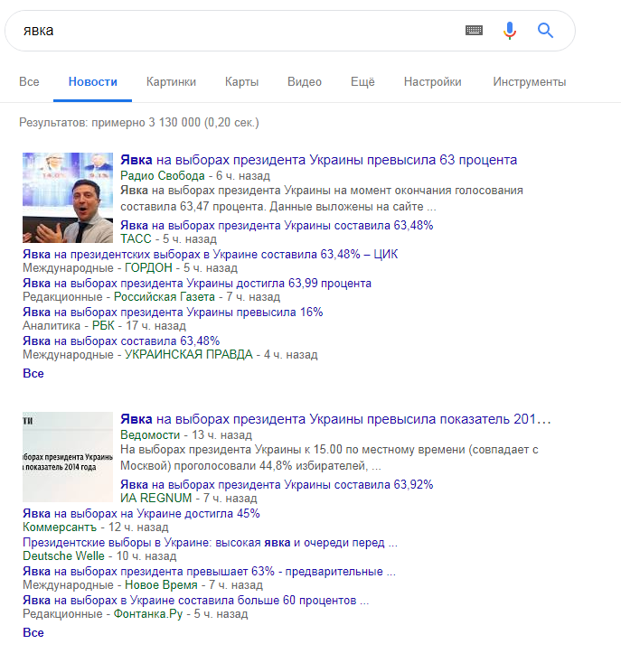Open headline 'превысила 63 процента'
Image resolution: width=621 pixels, height=672 pixels.
[319, 160]
